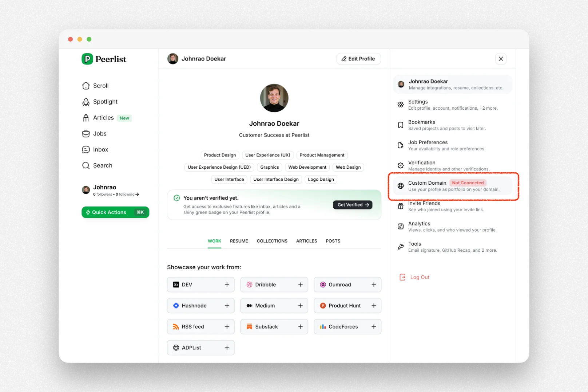
Task: Click the New badge beside Articles
Action: pyautogui.click(x=124, y=118)
